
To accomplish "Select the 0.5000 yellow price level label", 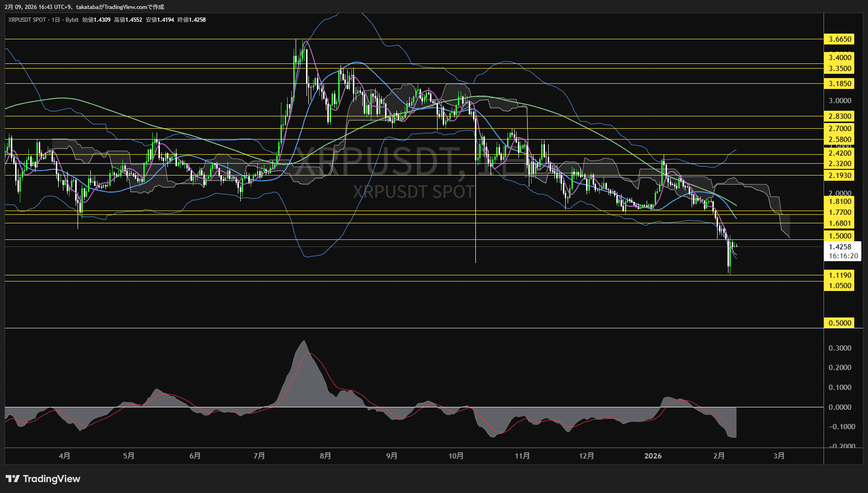I will tap(840, 323).
